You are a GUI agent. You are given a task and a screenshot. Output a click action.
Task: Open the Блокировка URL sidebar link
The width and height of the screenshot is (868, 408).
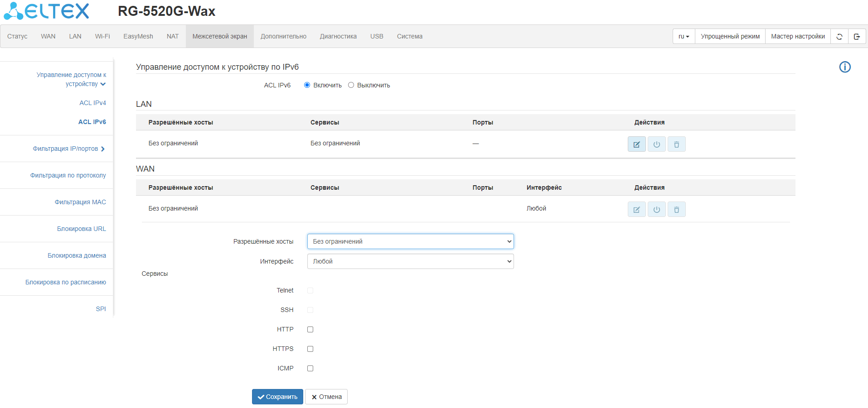(x=81, y=229)
